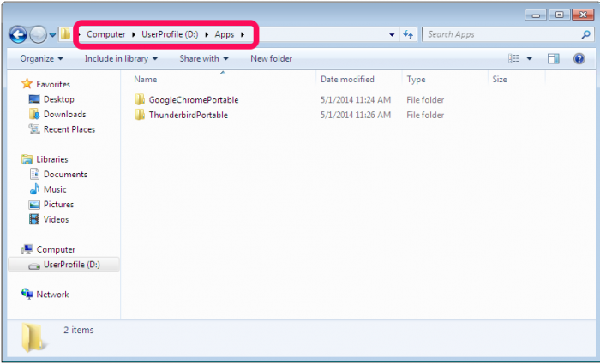This screenshot has width=600, height=364.
Task: Click the Change your view icon
Action: click(514, 58)
